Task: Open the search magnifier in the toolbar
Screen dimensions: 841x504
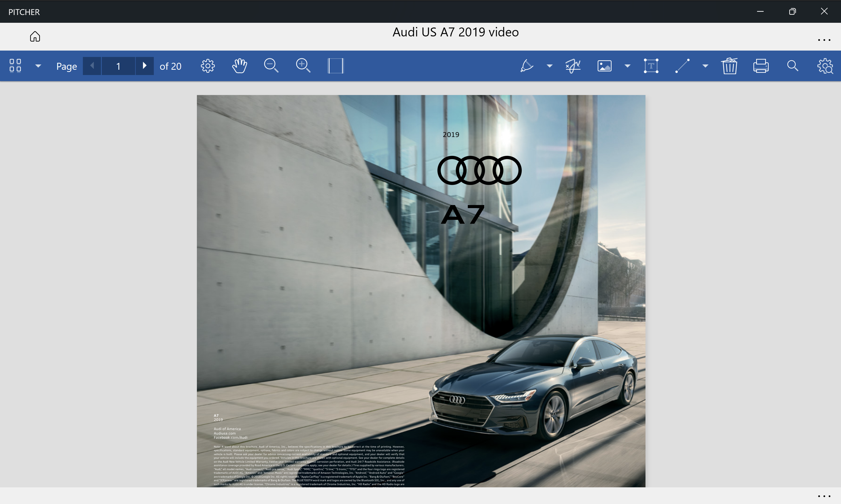Action: click(792, 66)
